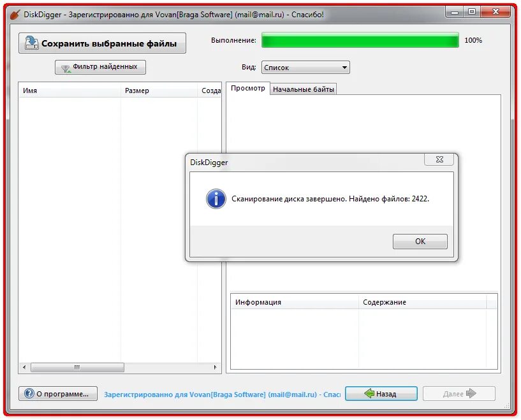
Task: Click the registration info link at bottom
Action: coord(222,395)
